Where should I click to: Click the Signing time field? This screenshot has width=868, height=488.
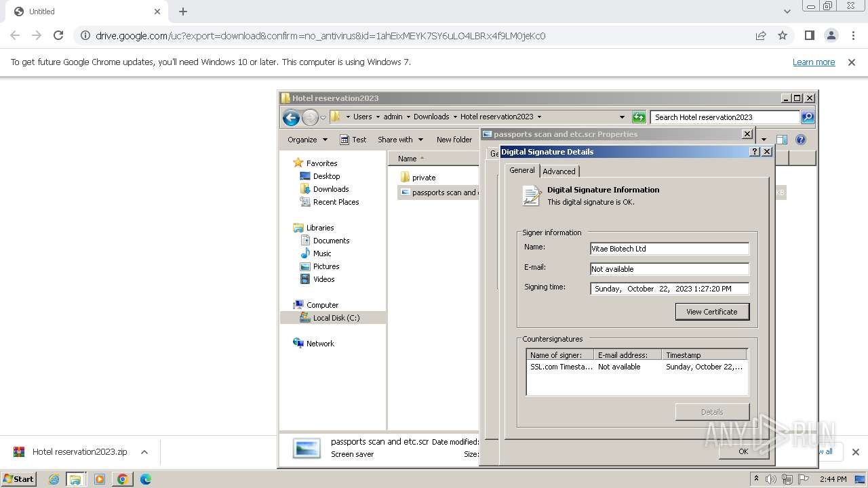(670, 289)
